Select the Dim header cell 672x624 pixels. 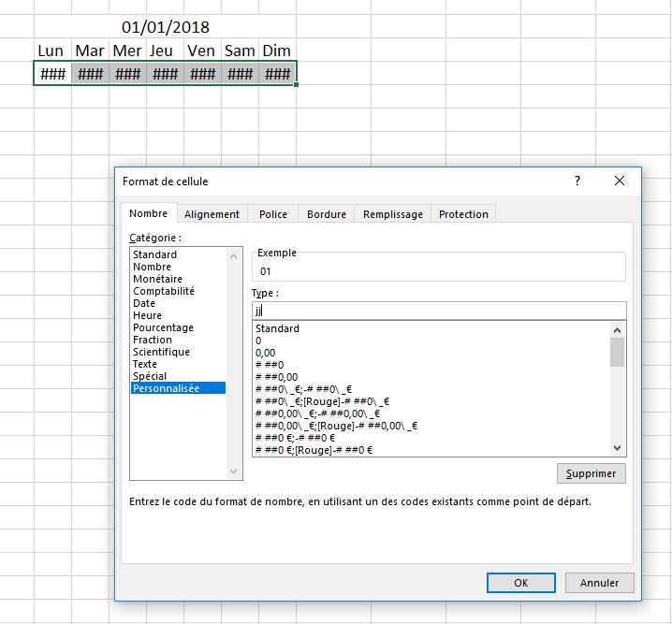277,51
